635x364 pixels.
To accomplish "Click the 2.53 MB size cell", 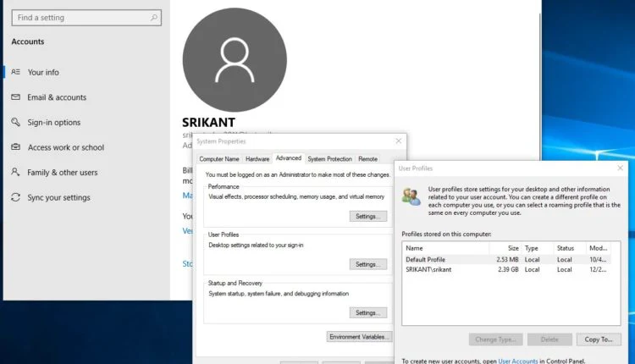I will click(x=507, y=260).
